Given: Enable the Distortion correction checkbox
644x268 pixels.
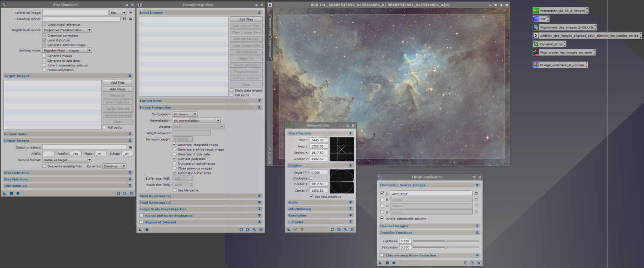Looking at the screenshot, I should (44, 36).
